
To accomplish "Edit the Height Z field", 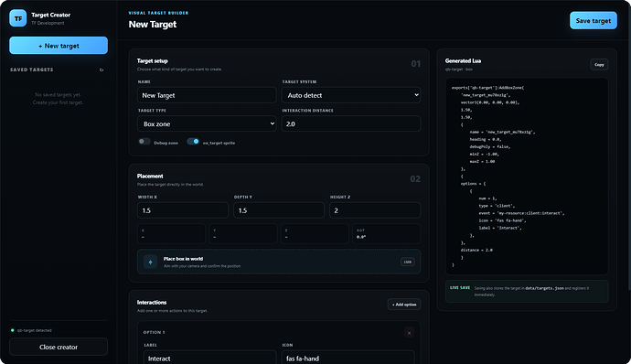I will pos(375,210).
